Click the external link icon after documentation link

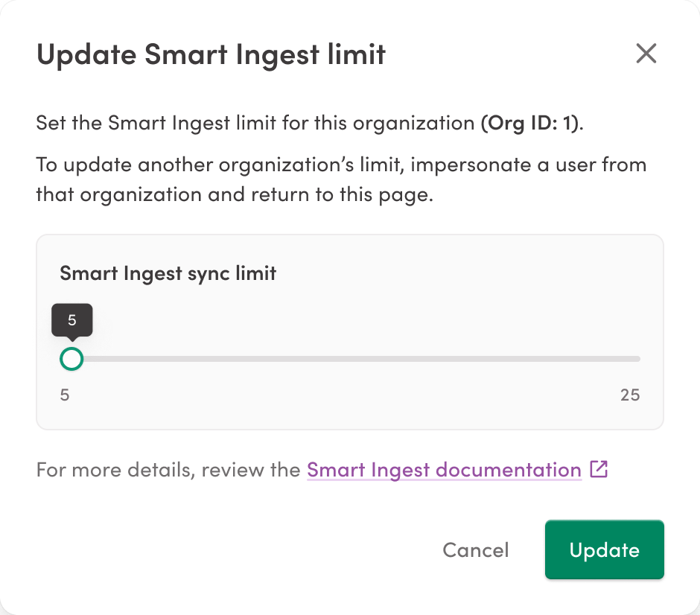point(598,469)
